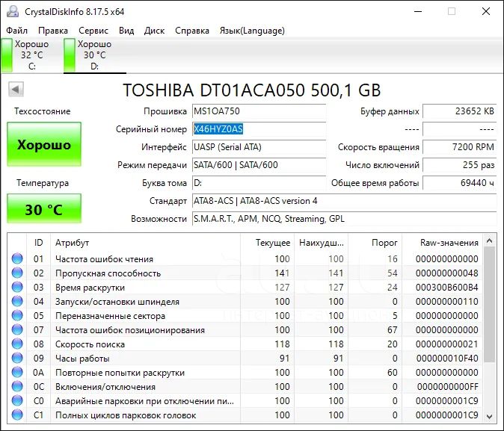
Task: Select disk C: tab showing 32 °C
Action: (x=31, y=55)
